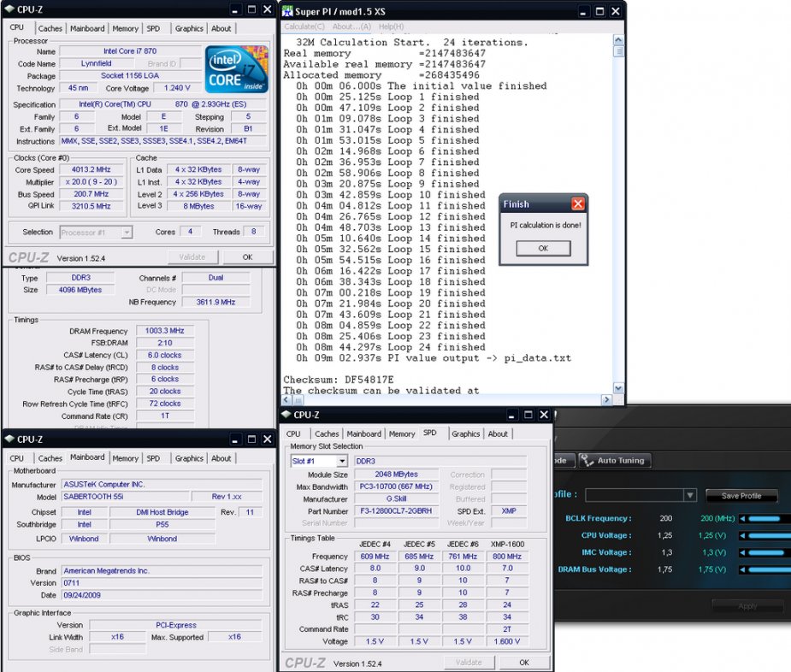Click the Intel Core i7 logo in CPU-Z
The height and width of the screenshot is (672, 791).
click(237, 69)
